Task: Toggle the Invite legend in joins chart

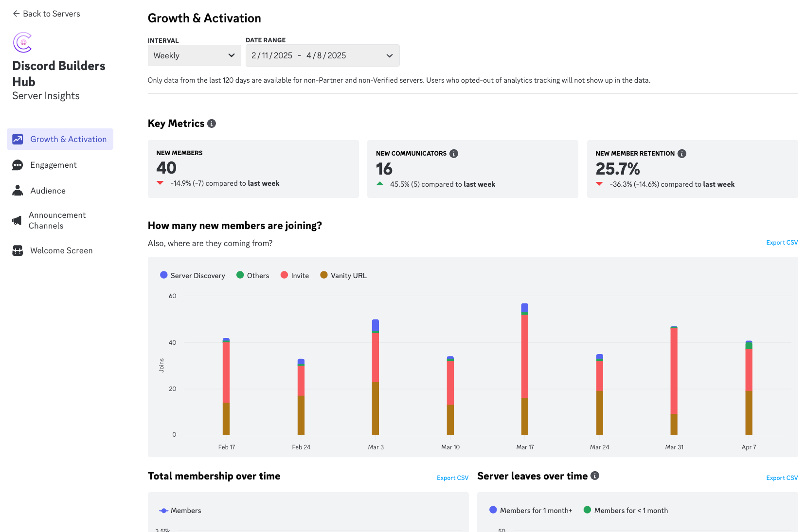Action: tap(294, 275)
